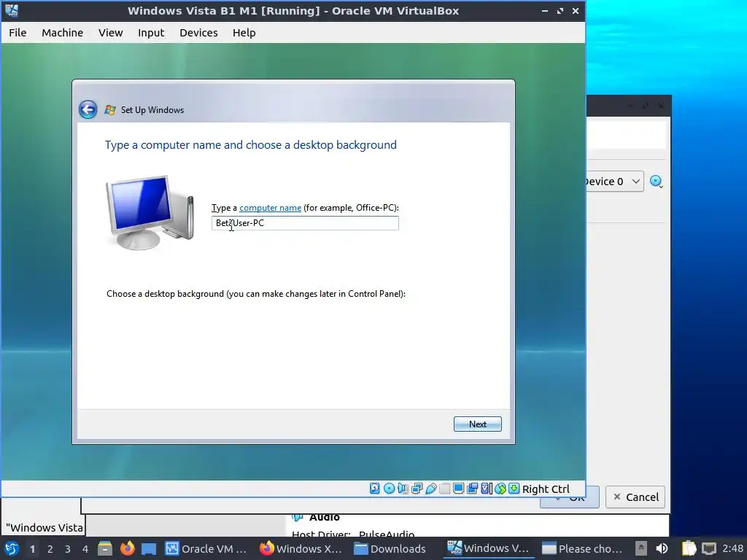747x560 pixels.
Task: Click the clipboard icon in system tray
Action: [689, 548]
